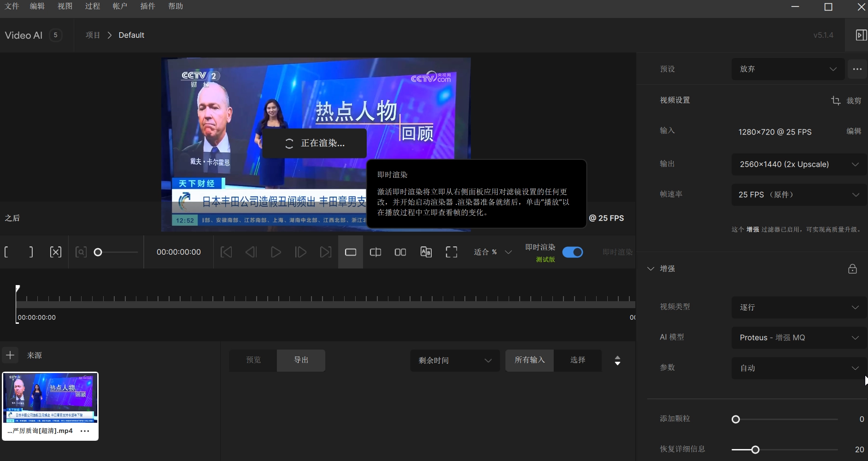Jump to the first frame

226,252
